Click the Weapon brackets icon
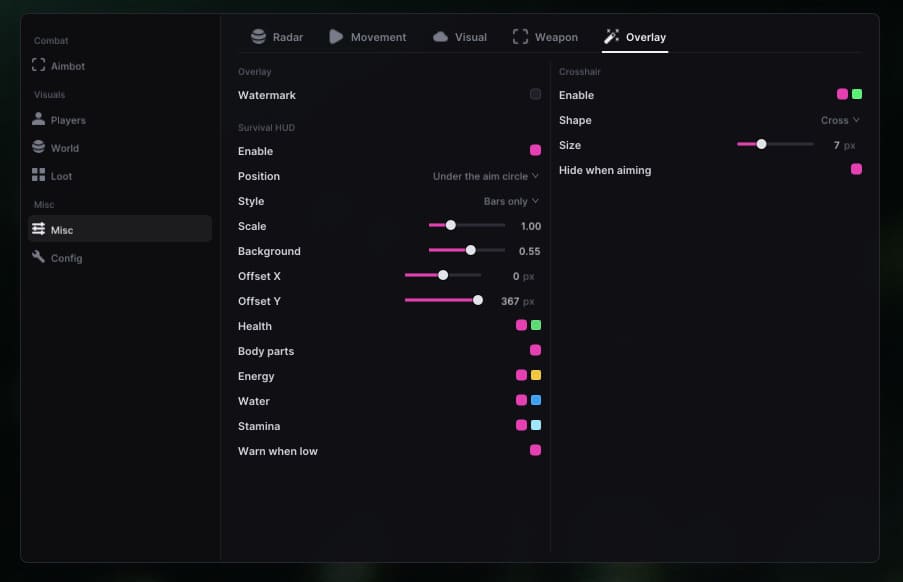 [x=520, y=36]
